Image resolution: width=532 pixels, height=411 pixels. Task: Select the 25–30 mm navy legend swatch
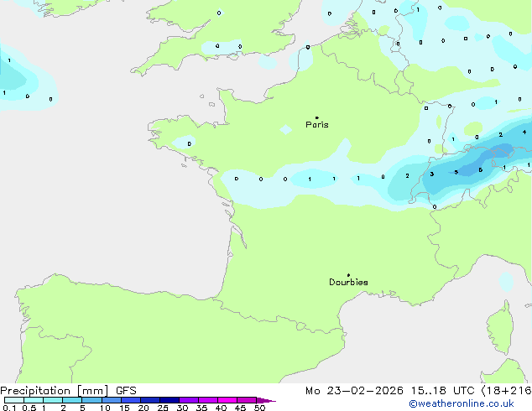169,400
